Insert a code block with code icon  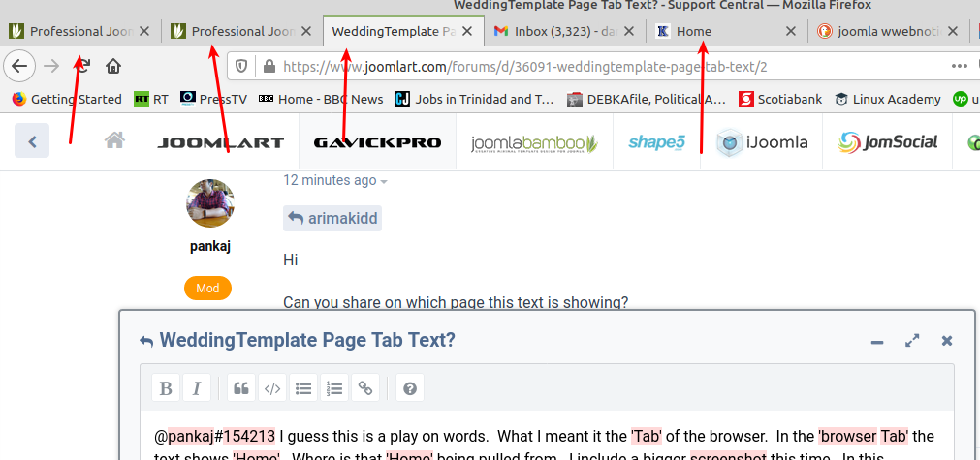(x=271, y=387)
